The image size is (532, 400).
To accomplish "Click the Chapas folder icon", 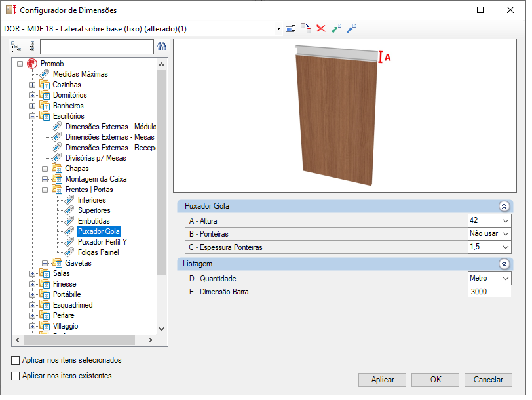I will click(x=57, y=169).
